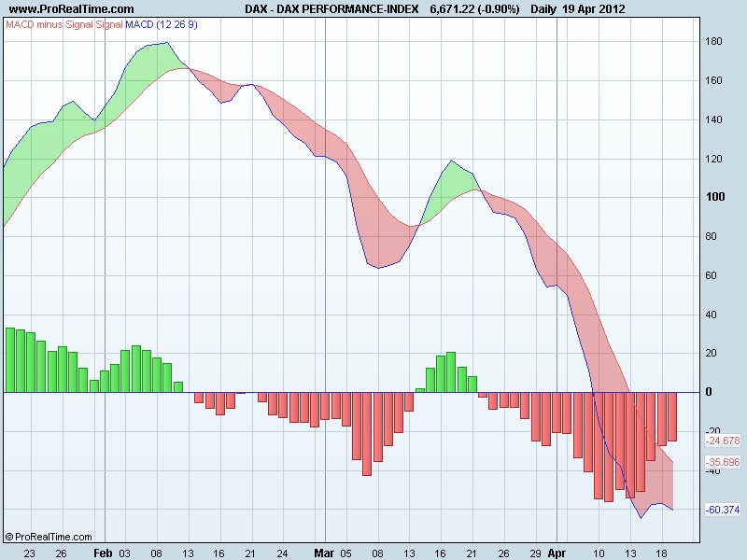Click the date axis label 16 after Feb
747x560 pixels.
click(x=218, y=553)
